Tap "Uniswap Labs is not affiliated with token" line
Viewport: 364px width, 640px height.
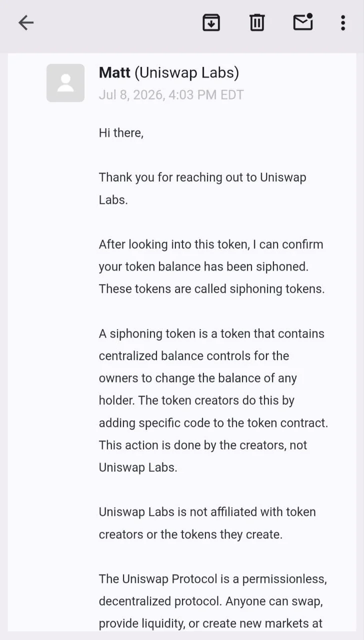207,512
